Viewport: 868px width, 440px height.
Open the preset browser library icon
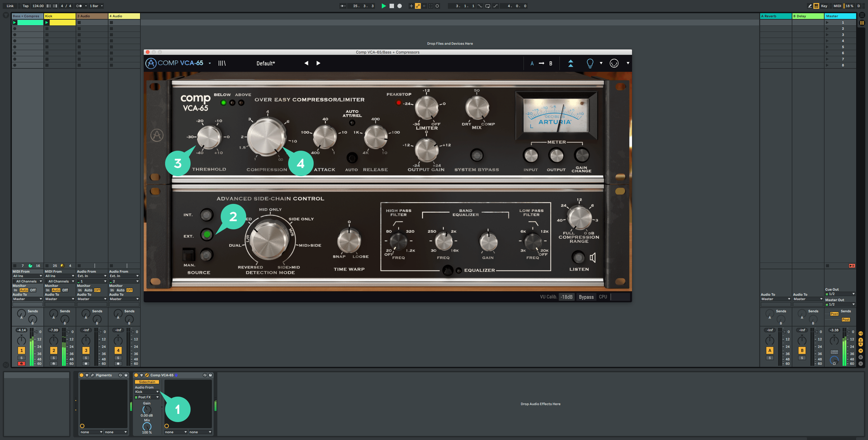222,63
